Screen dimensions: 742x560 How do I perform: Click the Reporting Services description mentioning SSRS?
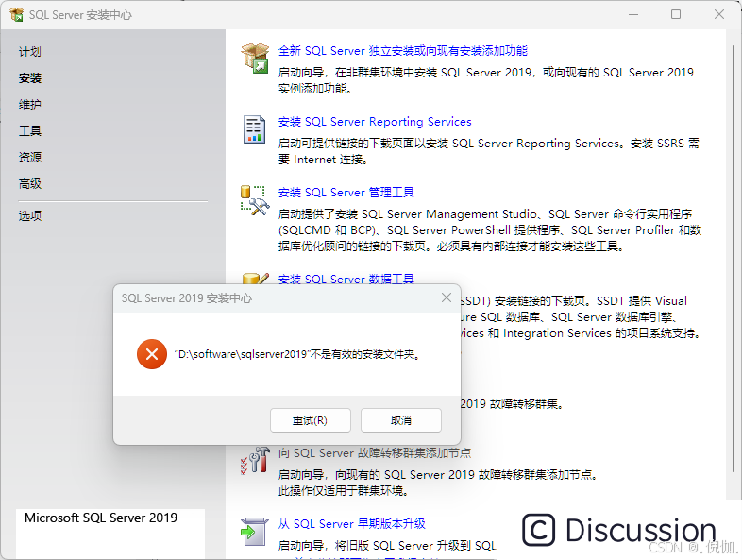coord(489,151)
